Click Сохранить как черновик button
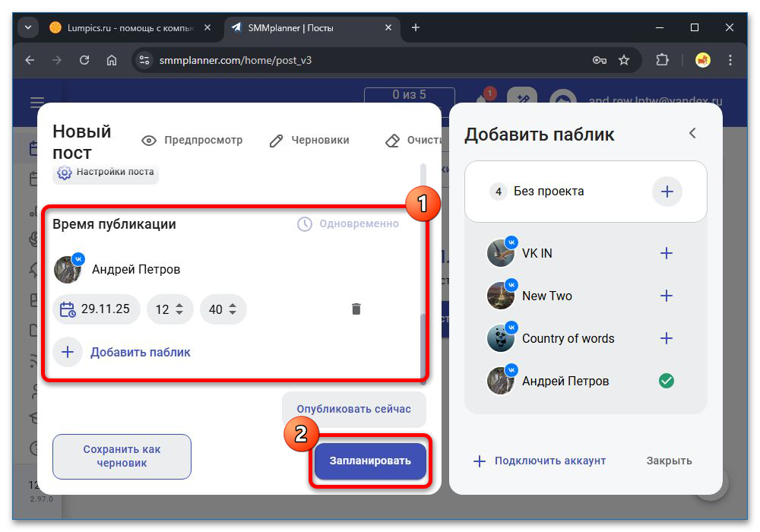The height and width of the screenshot is (532, 760). pos(122,457)
